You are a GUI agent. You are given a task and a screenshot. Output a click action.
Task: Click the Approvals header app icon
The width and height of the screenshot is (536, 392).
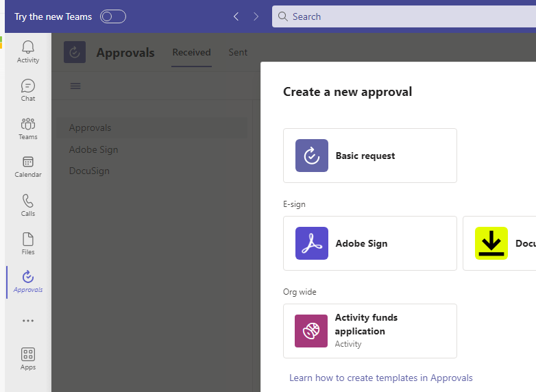[75, 52]
